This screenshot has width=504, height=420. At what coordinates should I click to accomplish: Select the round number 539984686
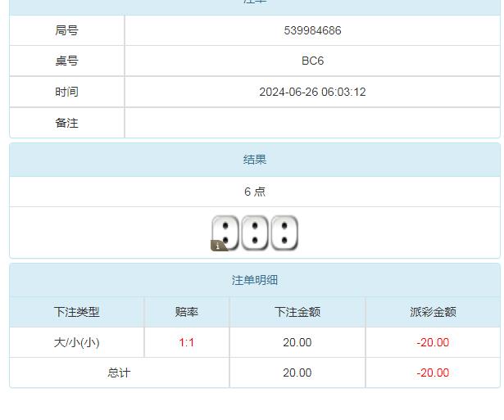pyautogui.click(x=312, y=30)
